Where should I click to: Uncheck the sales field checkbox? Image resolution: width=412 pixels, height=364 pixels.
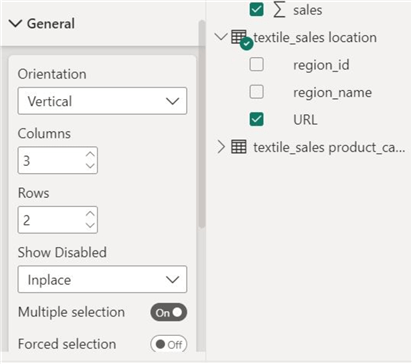(x=256, y=9)
